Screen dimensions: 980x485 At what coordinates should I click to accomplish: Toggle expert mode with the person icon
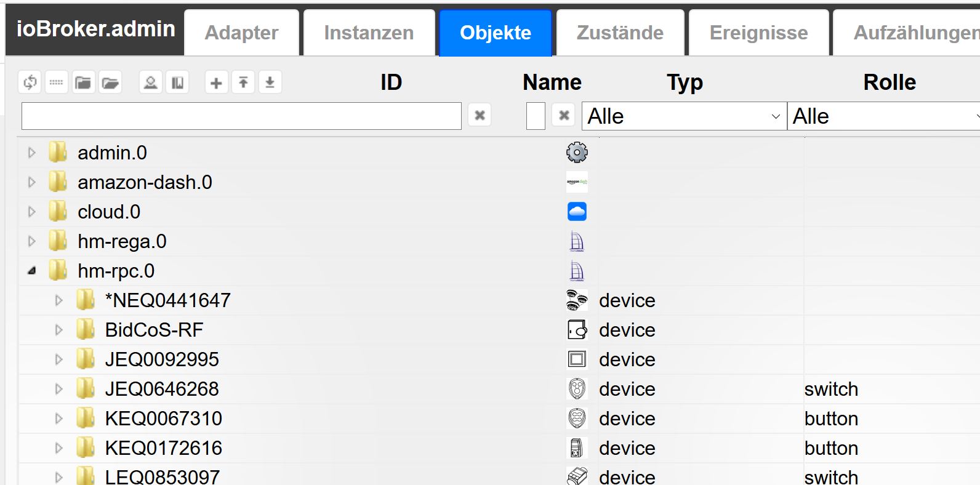pos(150,82)
